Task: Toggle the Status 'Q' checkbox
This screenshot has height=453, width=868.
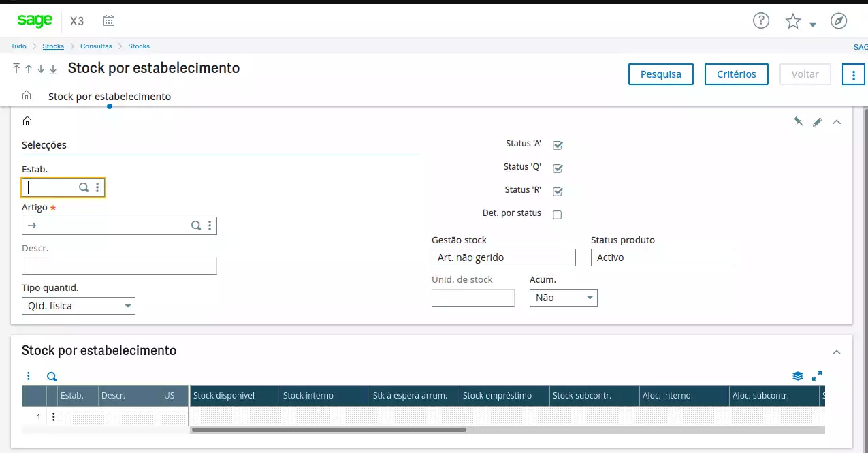Action: click(558, 168)
